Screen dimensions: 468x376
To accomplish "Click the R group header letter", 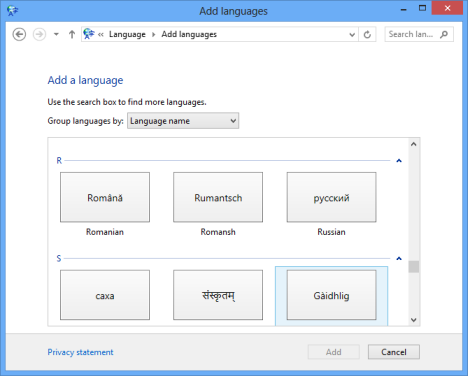I will click(59, 161).
